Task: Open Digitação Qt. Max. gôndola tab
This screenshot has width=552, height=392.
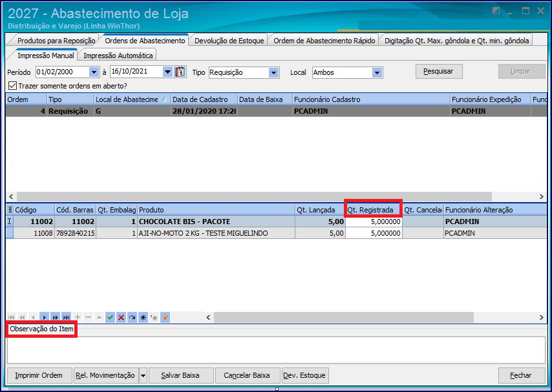Action: click(456, 41)
